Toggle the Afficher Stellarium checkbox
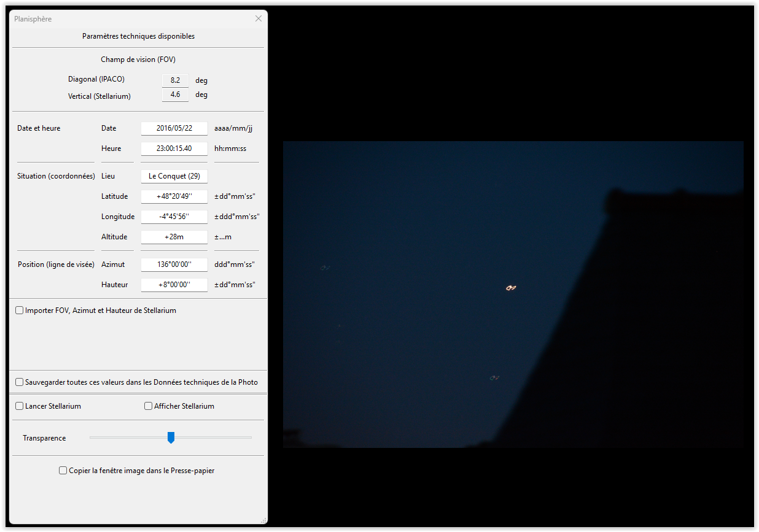 coord(149,406)
